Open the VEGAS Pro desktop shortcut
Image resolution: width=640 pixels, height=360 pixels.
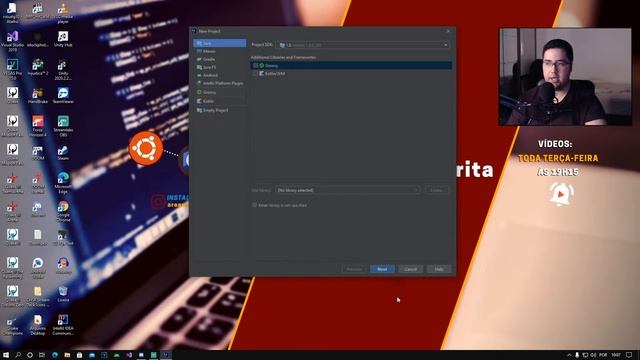12,69
